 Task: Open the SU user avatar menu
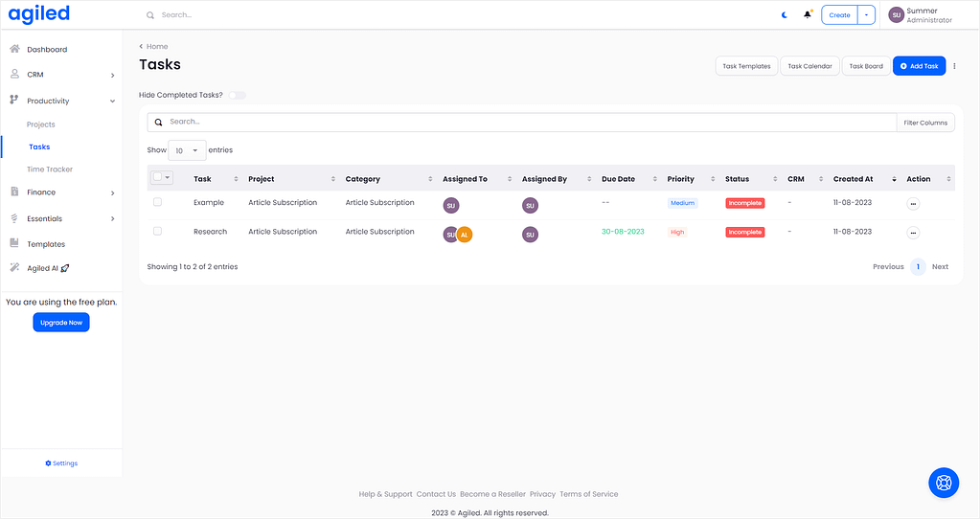[897, 15]
